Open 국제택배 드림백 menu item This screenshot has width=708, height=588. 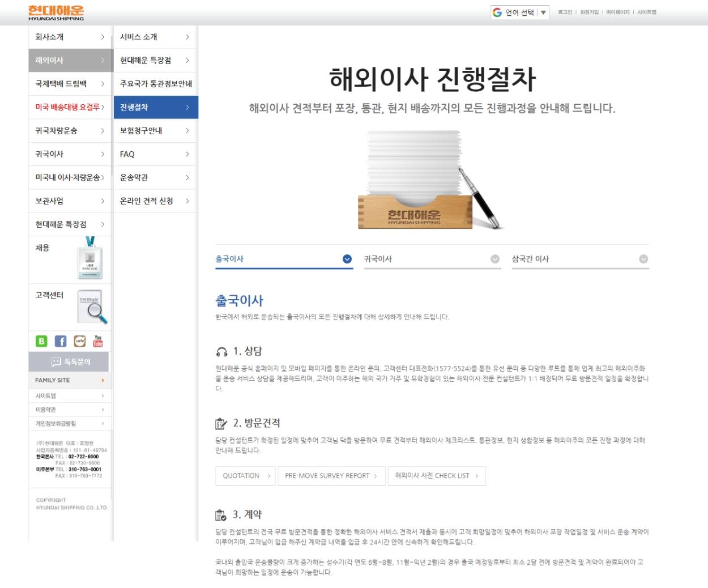click(x=70, y=83)
